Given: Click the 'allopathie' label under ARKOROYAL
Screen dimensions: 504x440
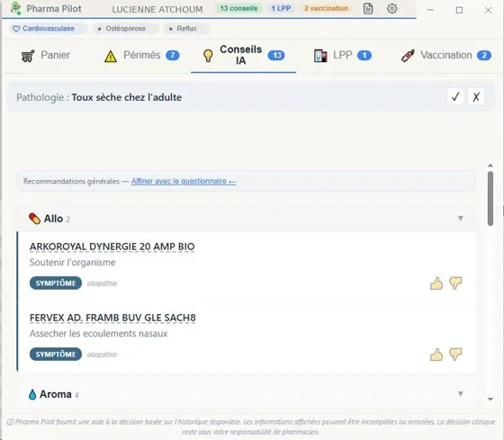Looking at the screenshot, I should [x=102, y=283].
